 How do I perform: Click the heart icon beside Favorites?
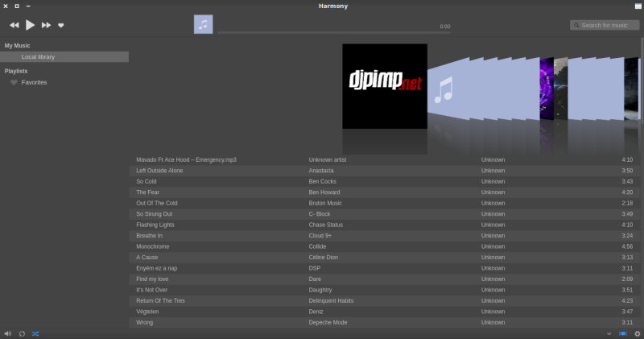click(14, 82)
